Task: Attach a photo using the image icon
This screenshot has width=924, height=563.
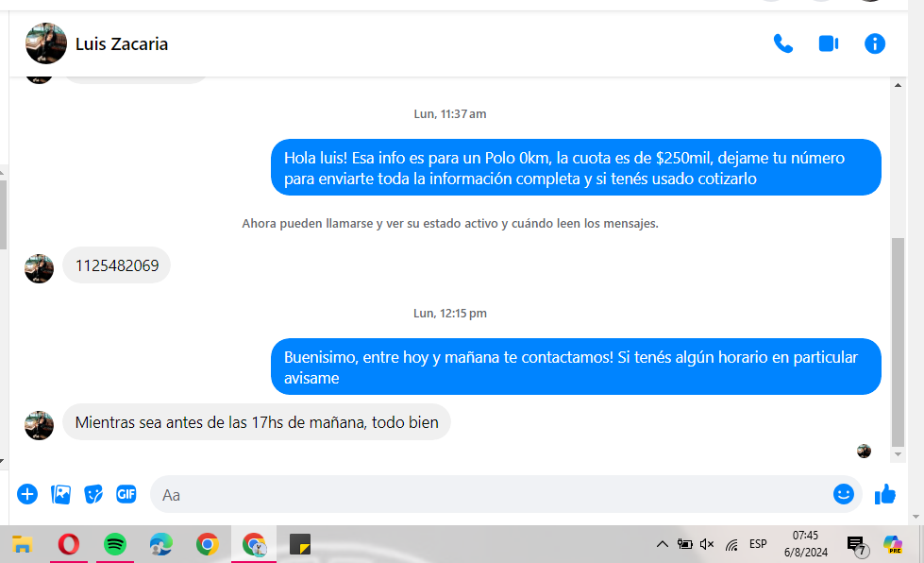Action: [x=61, y=494]
